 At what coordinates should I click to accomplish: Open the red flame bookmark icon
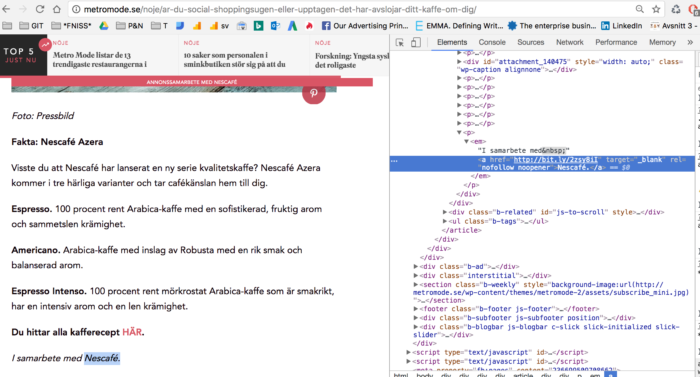click(309, 26)
